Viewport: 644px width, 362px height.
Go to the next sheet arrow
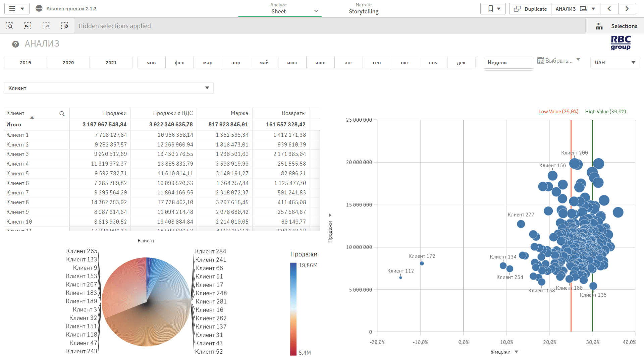627,9
